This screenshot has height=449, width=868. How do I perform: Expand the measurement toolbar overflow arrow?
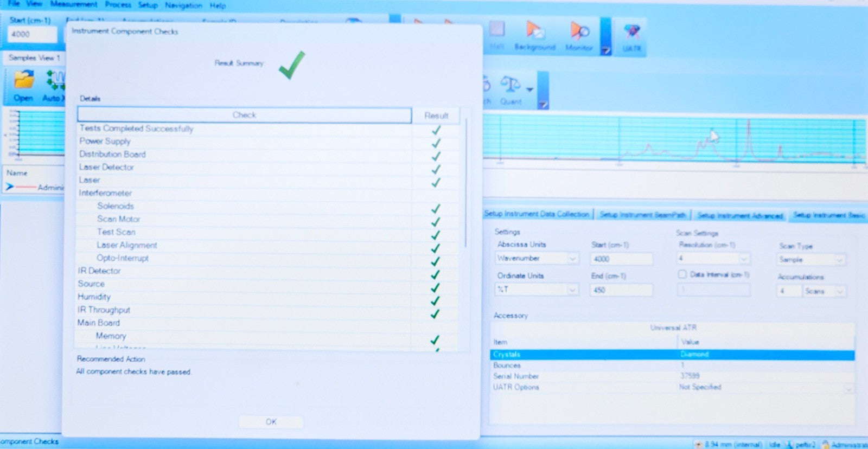click(x=606, y=50)
